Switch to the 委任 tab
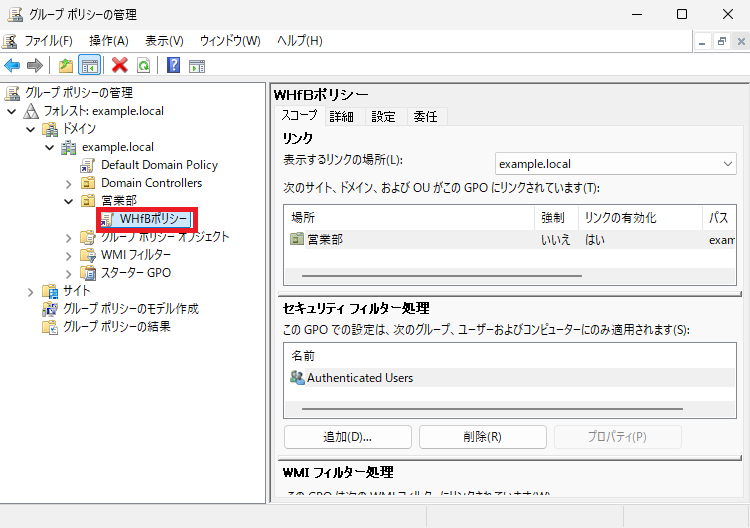 click(425, 117)
